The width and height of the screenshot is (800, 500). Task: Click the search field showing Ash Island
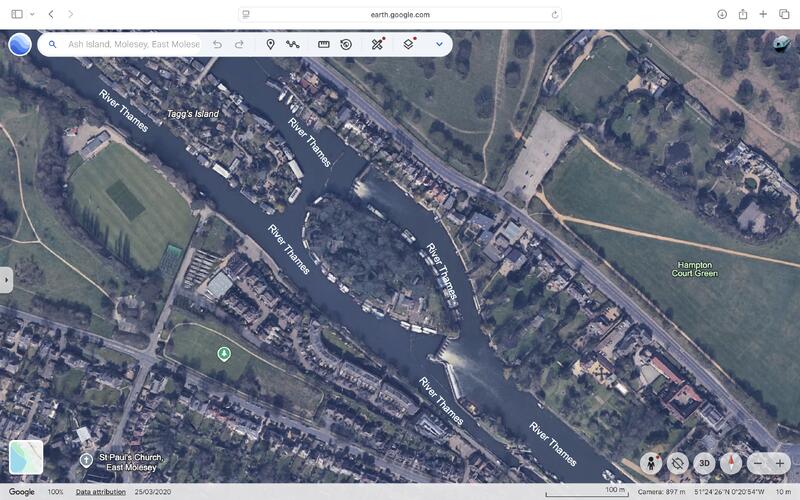coord(130,44)
